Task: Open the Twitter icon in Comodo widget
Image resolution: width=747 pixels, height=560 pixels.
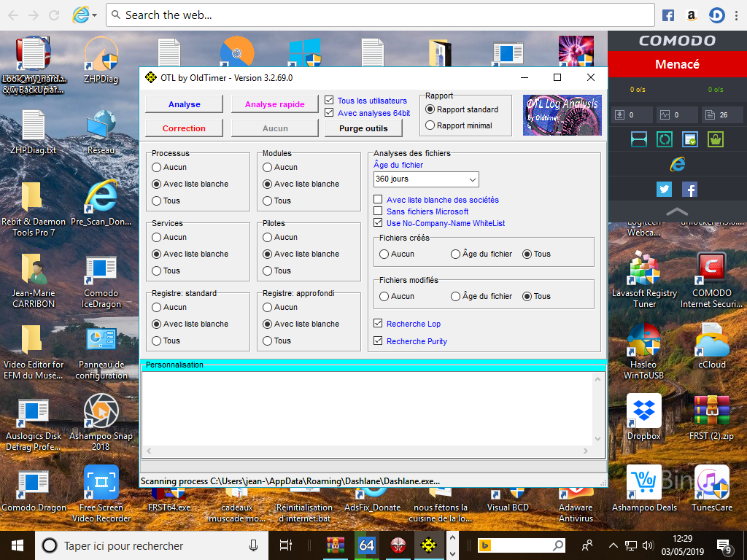Action: pos(664,189)
